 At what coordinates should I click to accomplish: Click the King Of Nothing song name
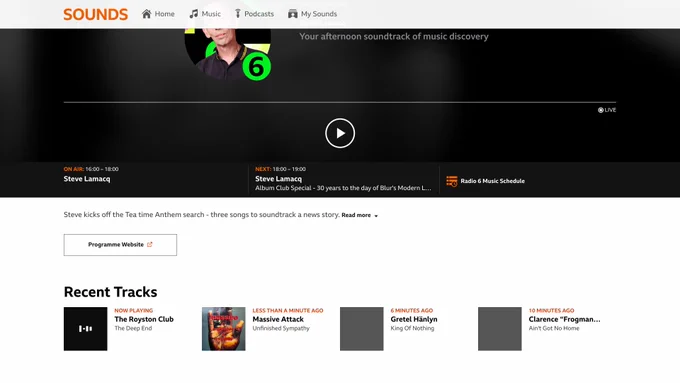point(412,328)
